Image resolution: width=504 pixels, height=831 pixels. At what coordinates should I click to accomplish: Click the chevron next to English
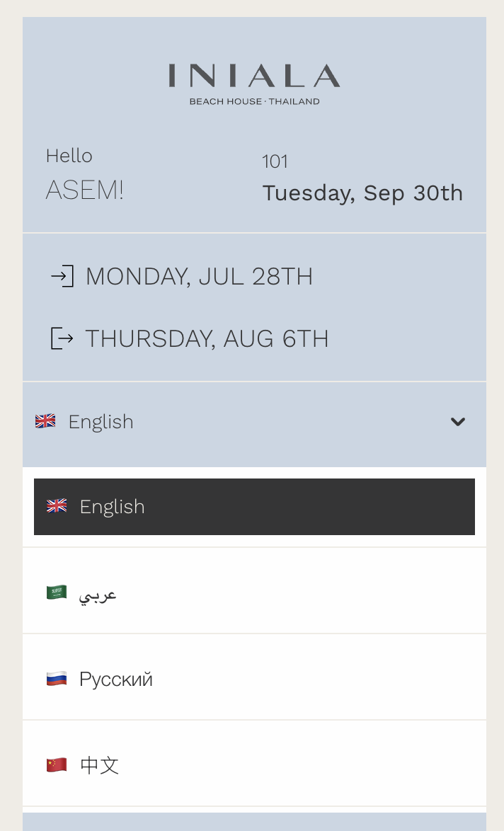tap(458, 421)
